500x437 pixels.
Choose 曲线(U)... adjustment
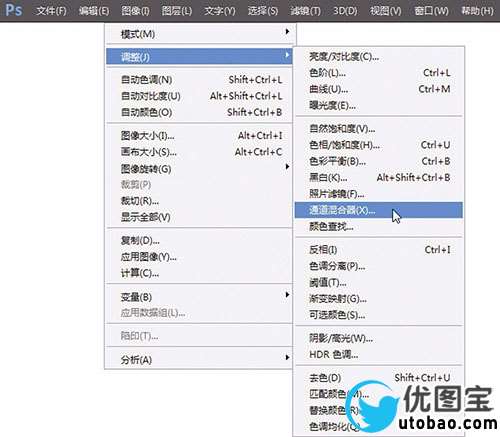(x=379, y=89)
